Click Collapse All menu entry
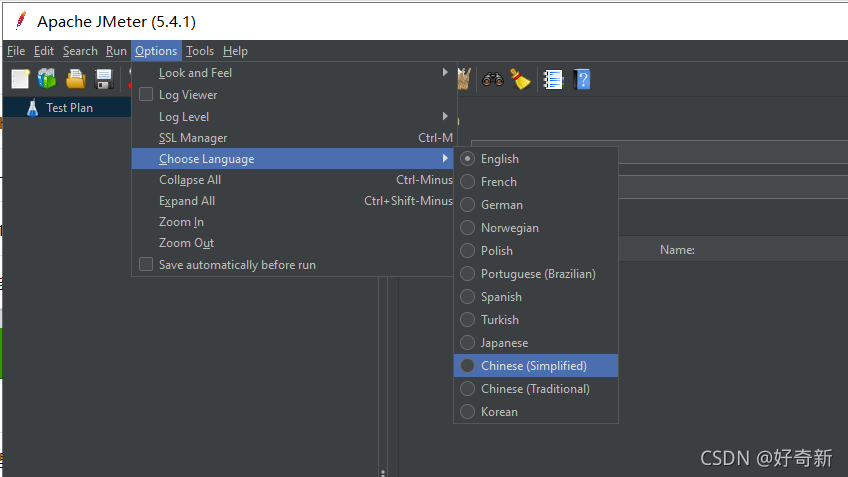The width and height of the screenshot is (848, 477). click(x=293, y=180)
